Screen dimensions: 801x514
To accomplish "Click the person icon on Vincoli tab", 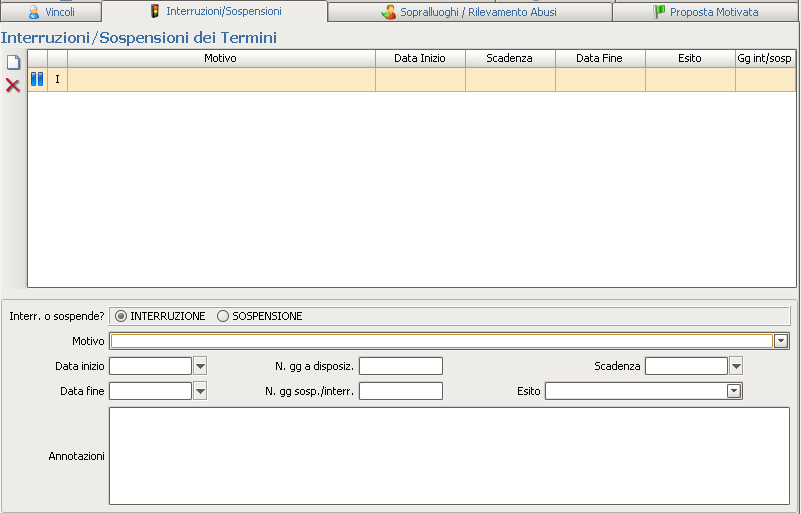I will [x=34, y=12].
